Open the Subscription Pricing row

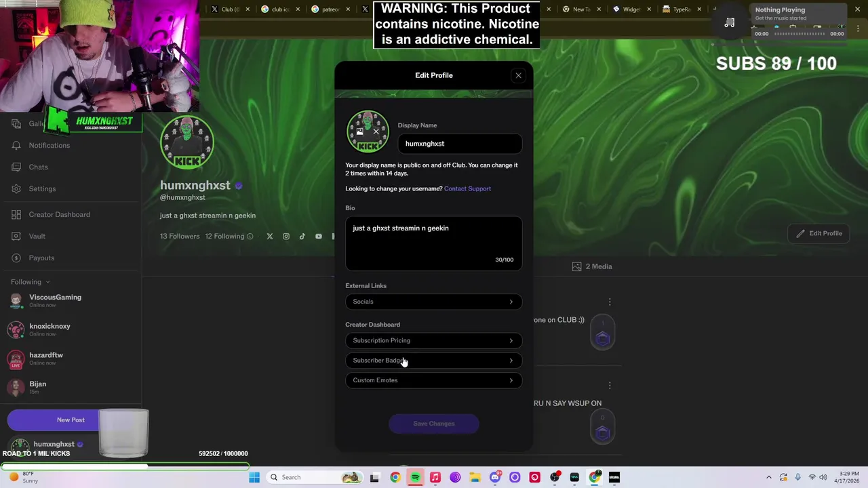(434, 340)
